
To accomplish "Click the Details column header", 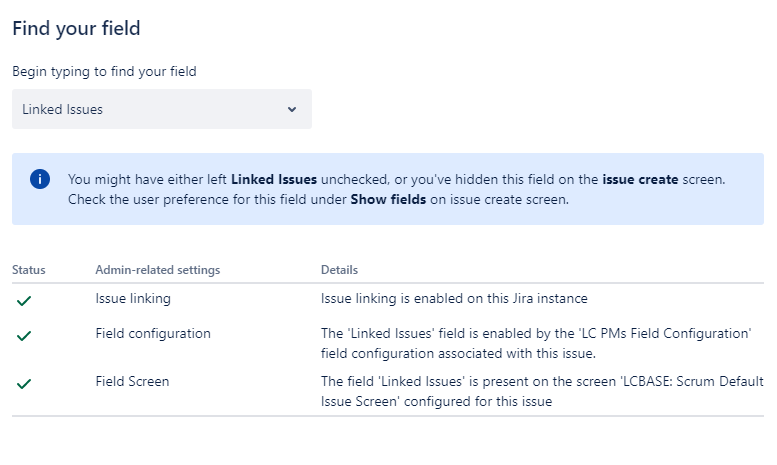I will pos(339,270).
